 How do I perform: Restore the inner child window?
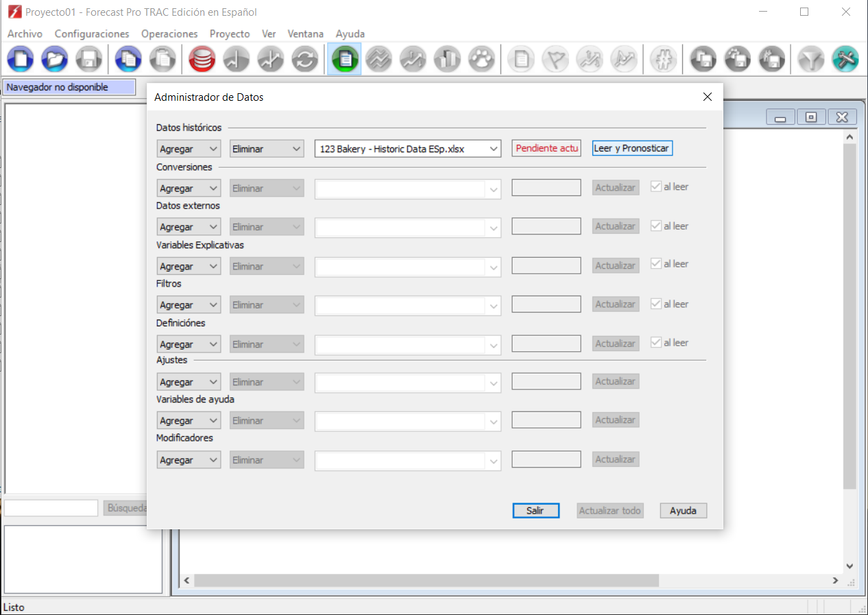coord(811,117)
